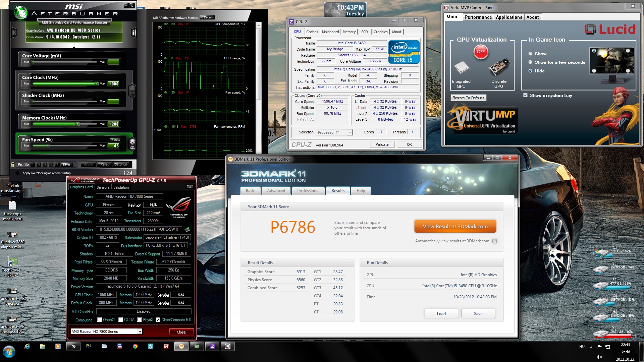The height and width of the screenshot is (362, 644).
Task: Click the Memory Clock slider handle
Action: (77, 124)
